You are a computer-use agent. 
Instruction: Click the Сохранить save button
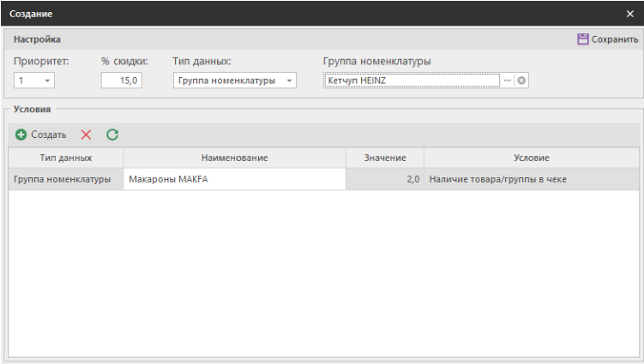click(607, 39)
